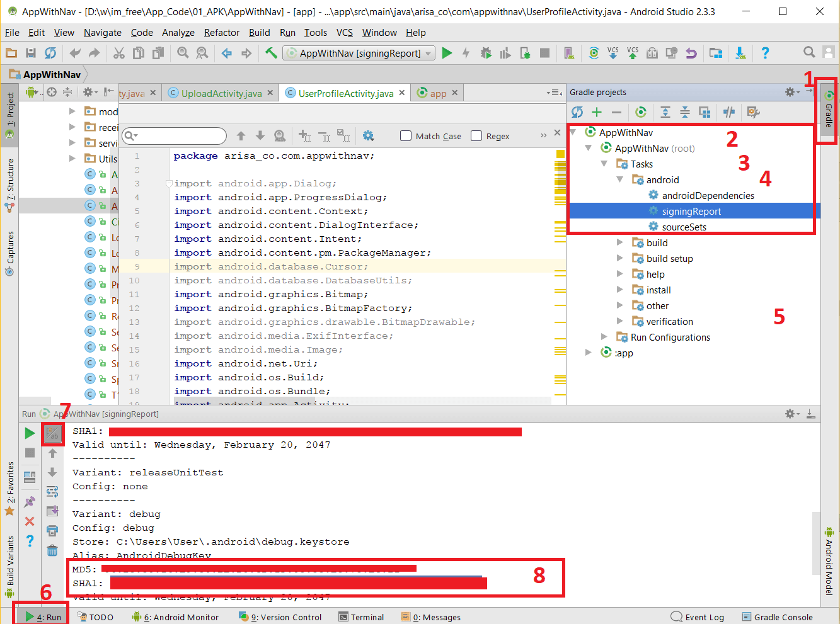Collapse the android tasks folder
The height and width of the screenshot is (624, 840).
[620, 180]
